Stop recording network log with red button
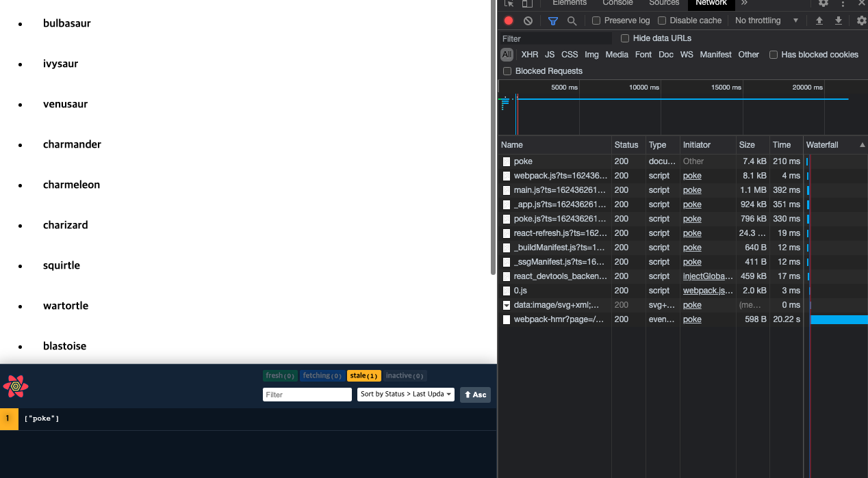Screen dimensions: 868x478 pos(509,21)
